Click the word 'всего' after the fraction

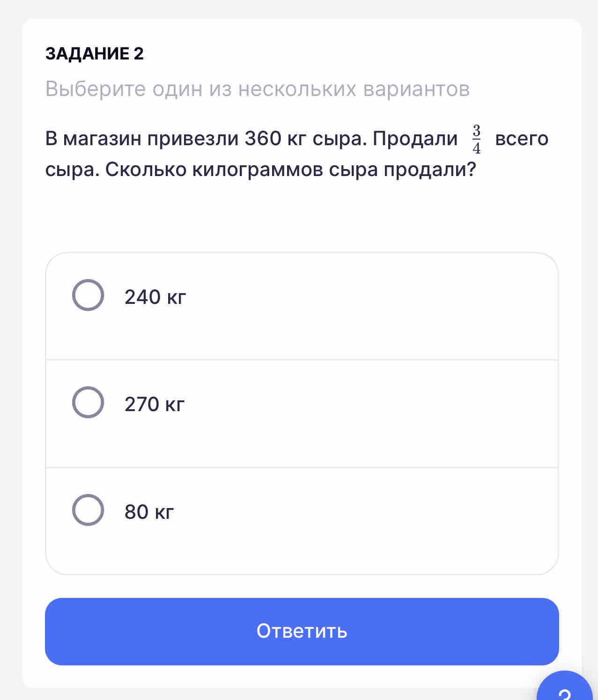pyautogui.click(x=522, y=139)
